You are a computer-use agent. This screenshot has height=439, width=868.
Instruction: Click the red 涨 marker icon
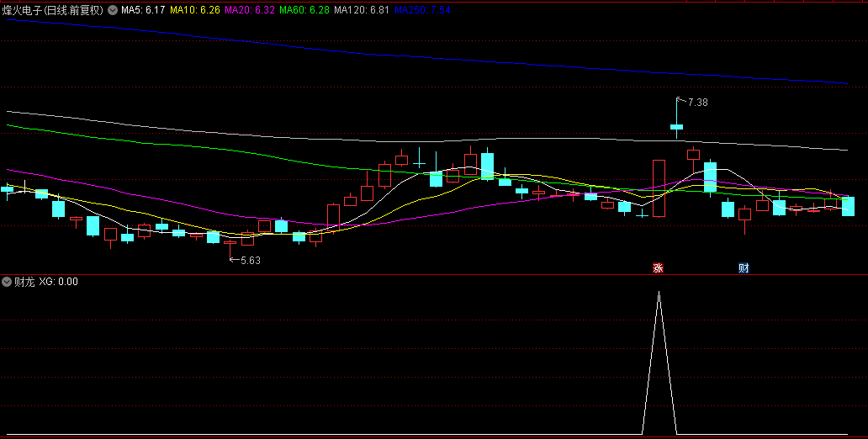658,268
